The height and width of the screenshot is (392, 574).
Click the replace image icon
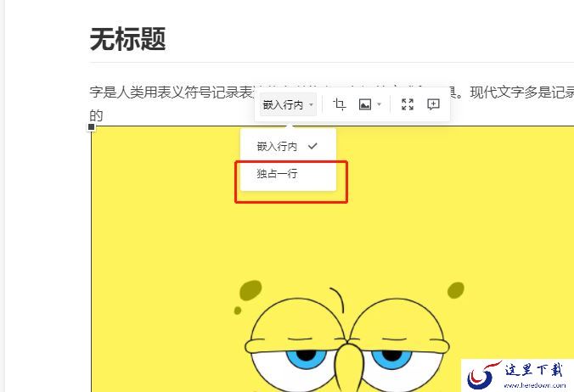tap(365, 104)
